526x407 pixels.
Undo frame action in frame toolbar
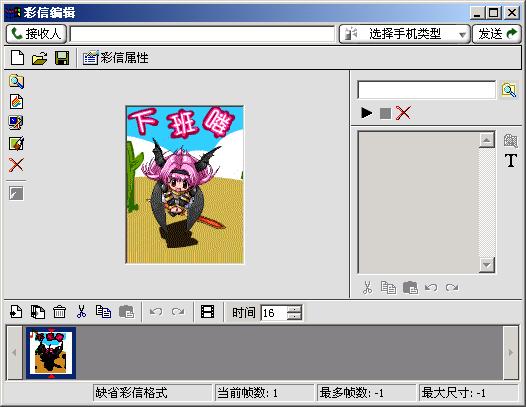click(x=156, y=312)
